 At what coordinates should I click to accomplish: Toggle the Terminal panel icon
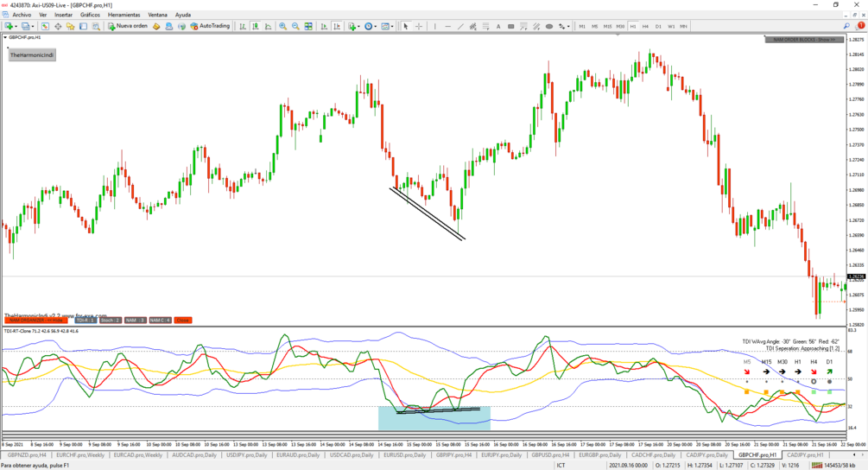pyautogui.click(x=83, y=26)
